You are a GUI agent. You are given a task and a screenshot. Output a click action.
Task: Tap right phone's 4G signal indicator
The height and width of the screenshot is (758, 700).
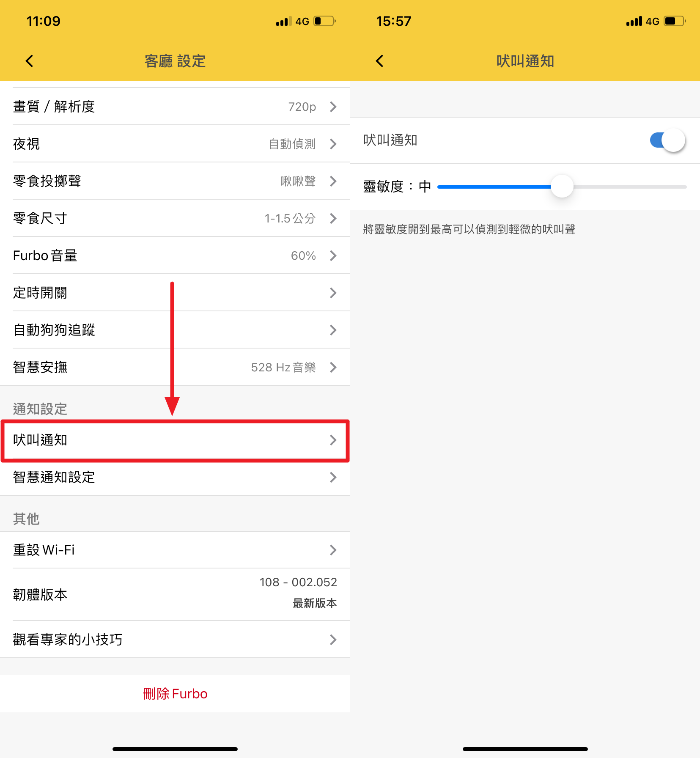pyautogui.click(x=643, y=21)
